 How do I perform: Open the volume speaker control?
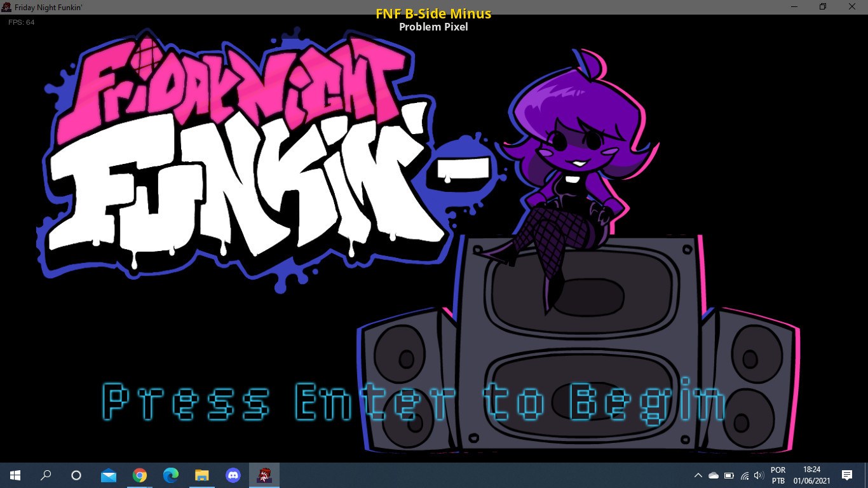tap(758, 475)
